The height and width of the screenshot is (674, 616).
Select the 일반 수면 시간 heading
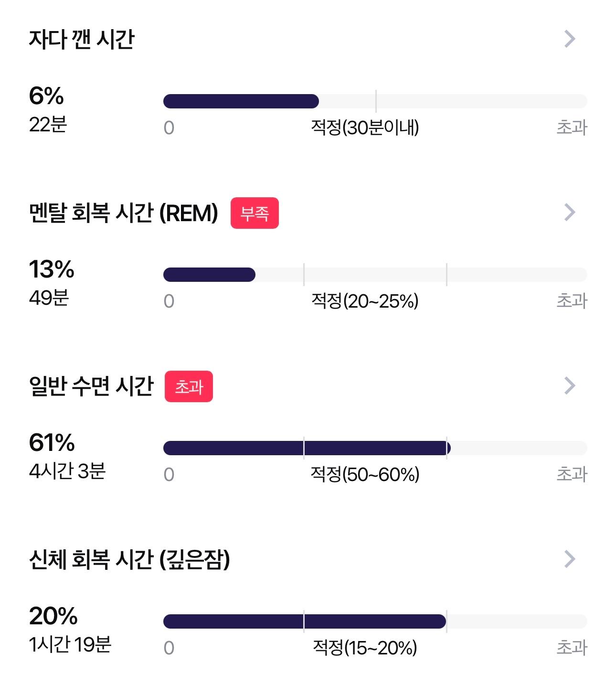tap(91, 386)
